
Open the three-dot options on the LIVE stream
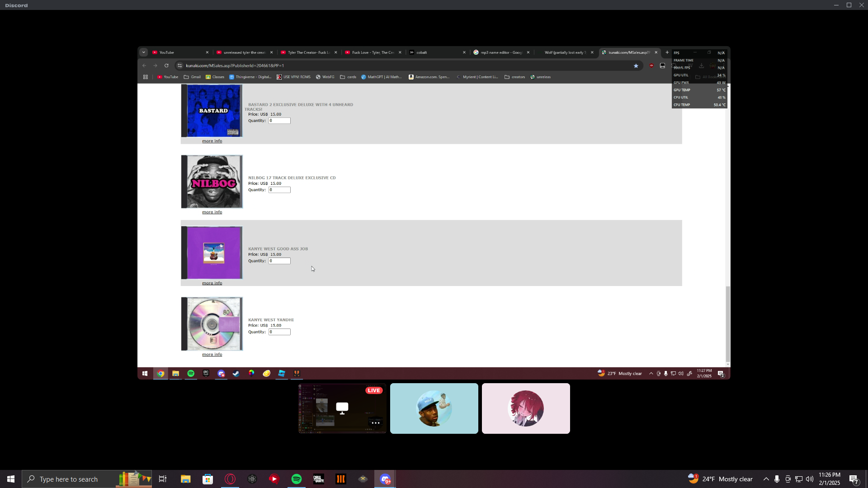pos(375,423)
